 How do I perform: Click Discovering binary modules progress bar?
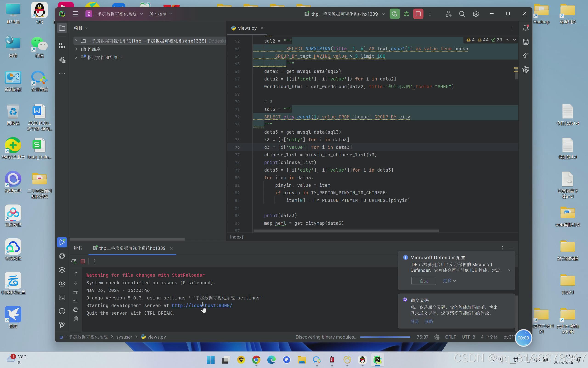click(385, 337)
